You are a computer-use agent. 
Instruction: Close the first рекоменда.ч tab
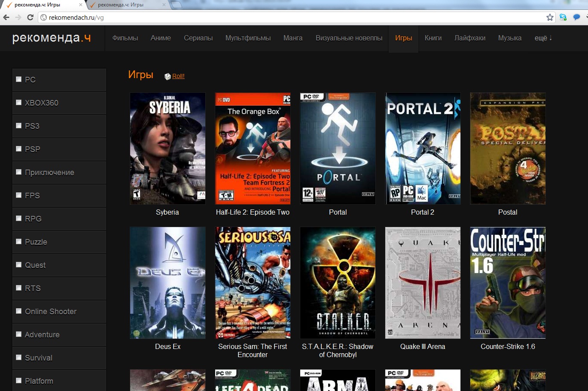point(81,5)
